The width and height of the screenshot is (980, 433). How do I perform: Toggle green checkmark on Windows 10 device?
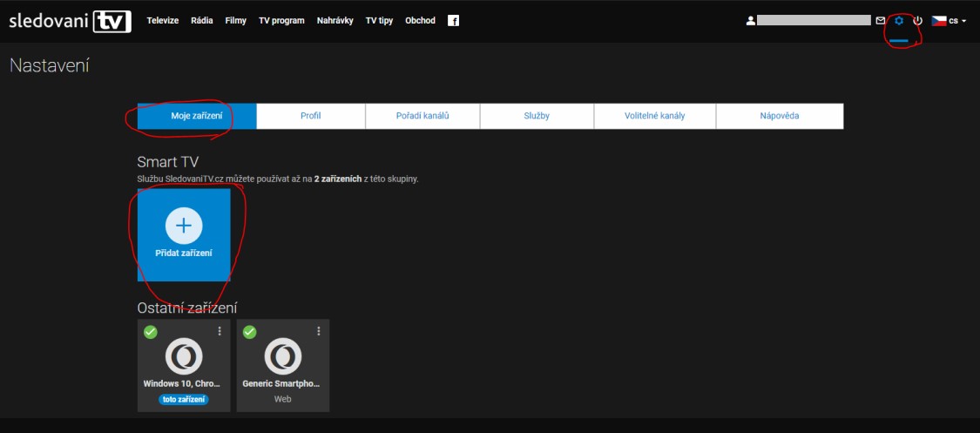[150, 332]
